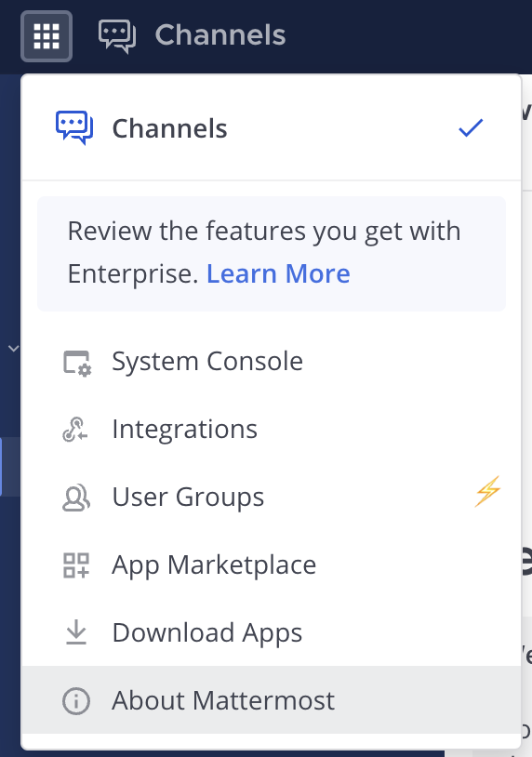The width and height of the screenshot is (532, 757).
Task: Click the System Console gear icon
Action: point(77,363)
